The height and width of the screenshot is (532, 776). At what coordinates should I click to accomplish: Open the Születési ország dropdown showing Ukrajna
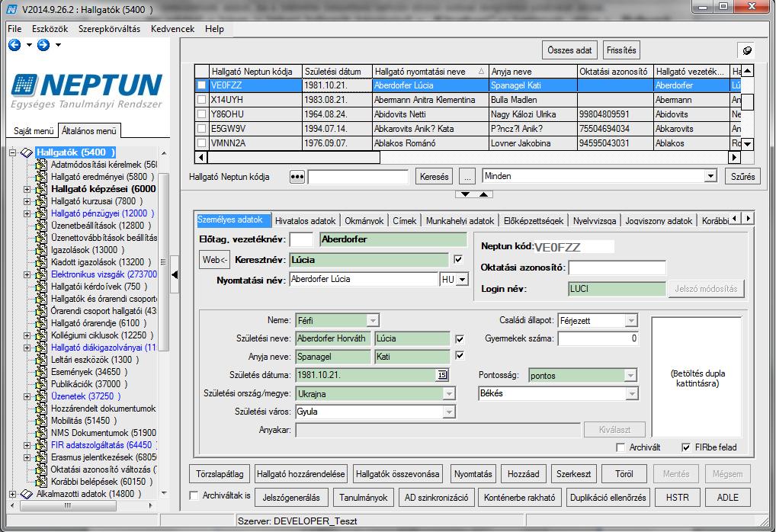pos(449,394)
